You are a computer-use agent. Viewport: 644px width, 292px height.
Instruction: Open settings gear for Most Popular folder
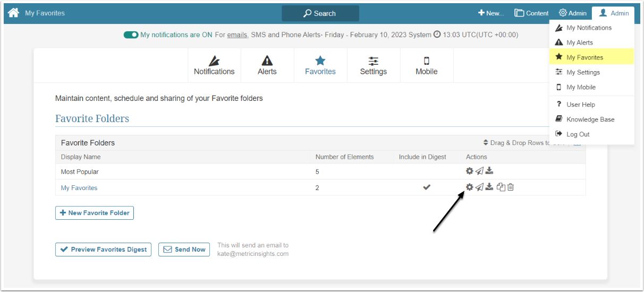pos(469,171)
